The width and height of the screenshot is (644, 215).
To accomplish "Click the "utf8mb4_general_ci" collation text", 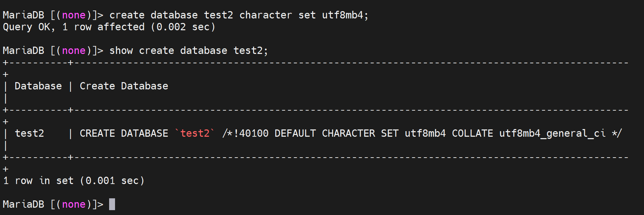I will coord(552,134).
